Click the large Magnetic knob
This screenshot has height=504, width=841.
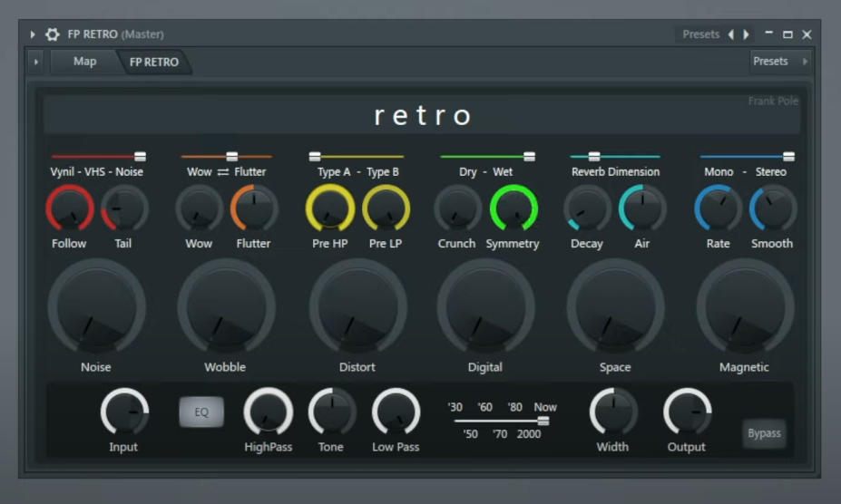pos(746,307)
